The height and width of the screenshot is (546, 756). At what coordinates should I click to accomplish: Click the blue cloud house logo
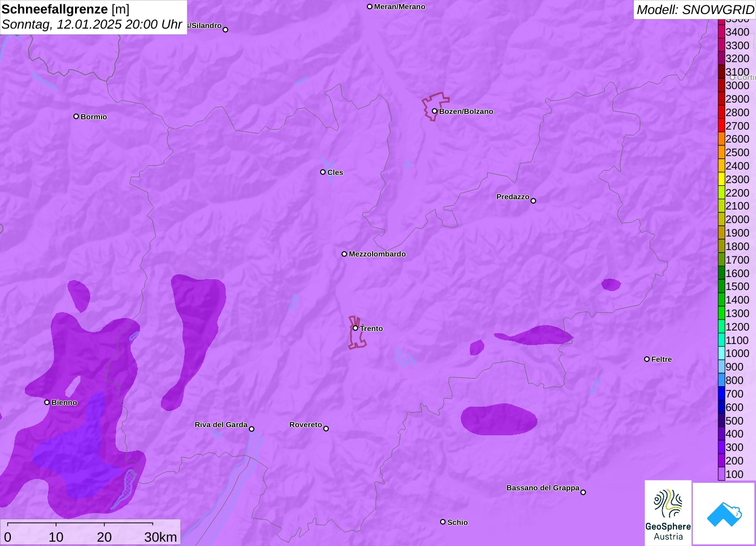(724, 514)
